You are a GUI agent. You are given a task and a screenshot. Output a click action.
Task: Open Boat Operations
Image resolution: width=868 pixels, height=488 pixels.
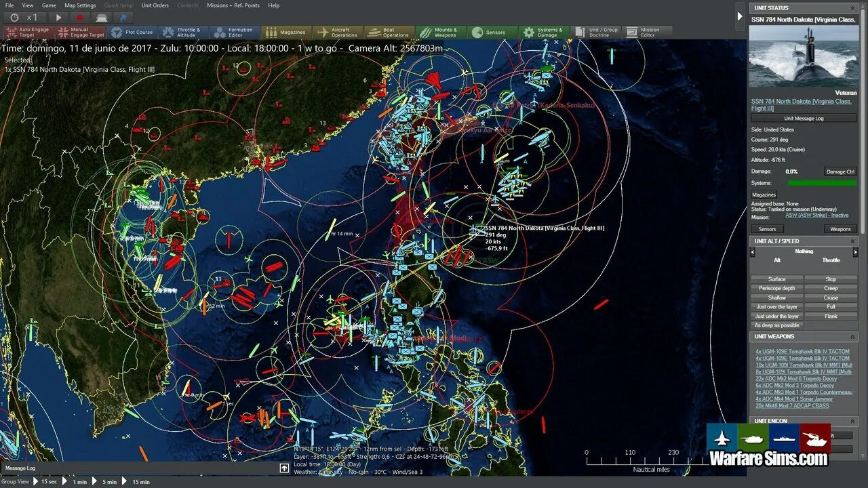pyautogui.click(x=389, y=32)
